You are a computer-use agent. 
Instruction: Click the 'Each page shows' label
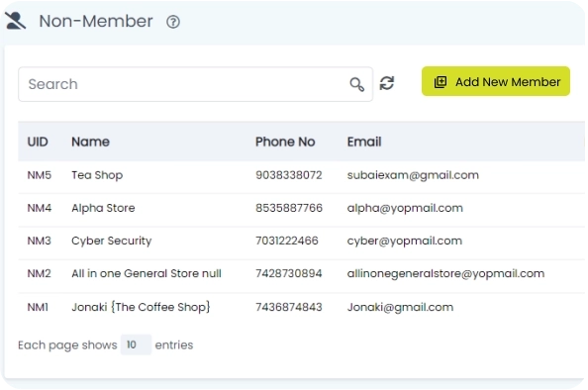click(67, 345)
